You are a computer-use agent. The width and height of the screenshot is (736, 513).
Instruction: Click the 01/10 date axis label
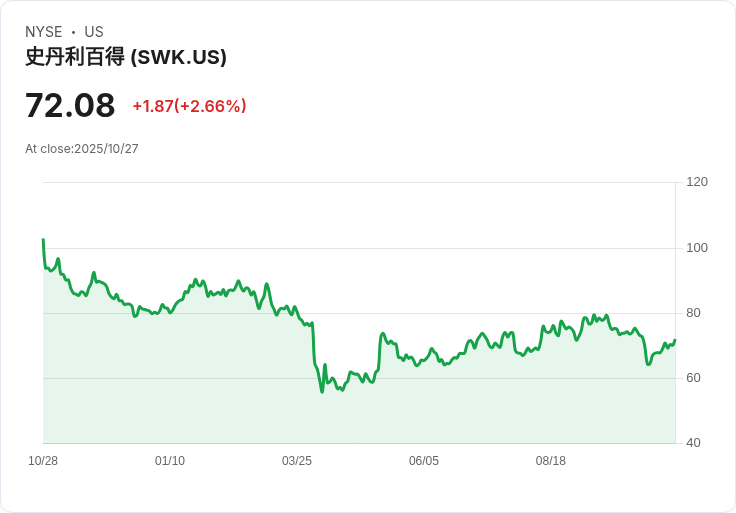pyautogui.click(x=170, y=461)
